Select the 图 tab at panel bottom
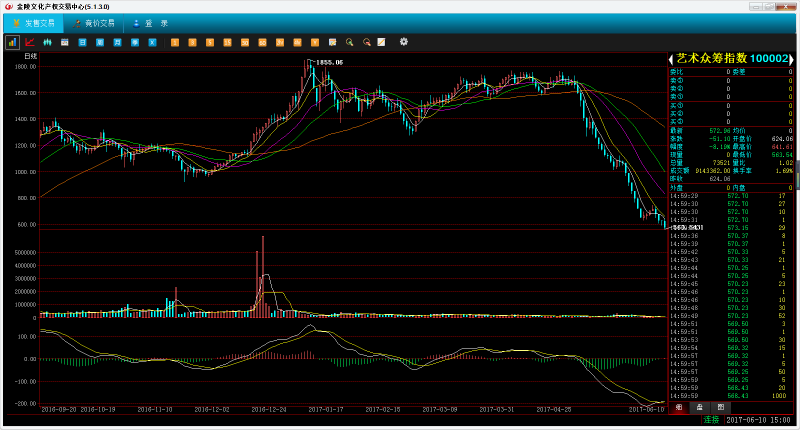The width and height of the screenshot is (800, 430). [720, 407]
